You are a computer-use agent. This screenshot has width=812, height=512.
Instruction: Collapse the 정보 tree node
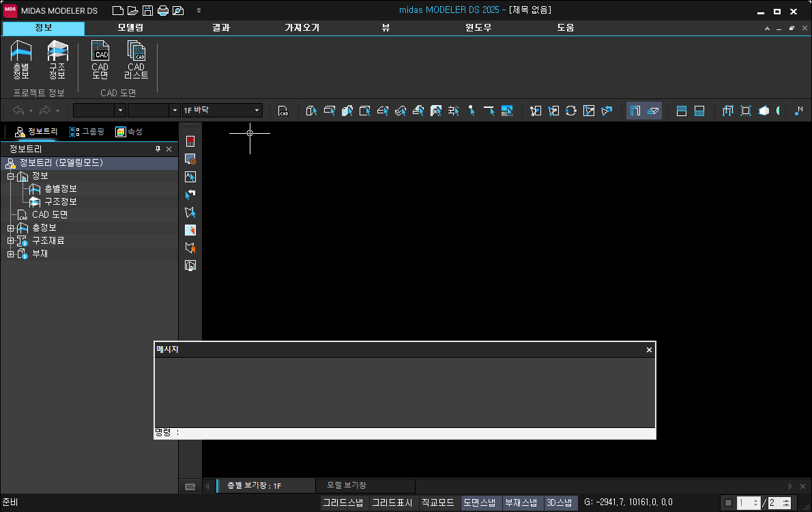(x=10, y=176)
